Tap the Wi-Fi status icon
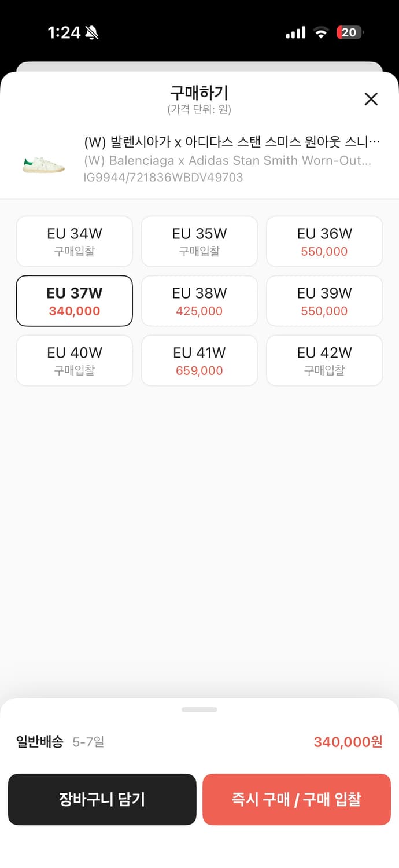Viewport: 399px width, 868px height. 322,32
